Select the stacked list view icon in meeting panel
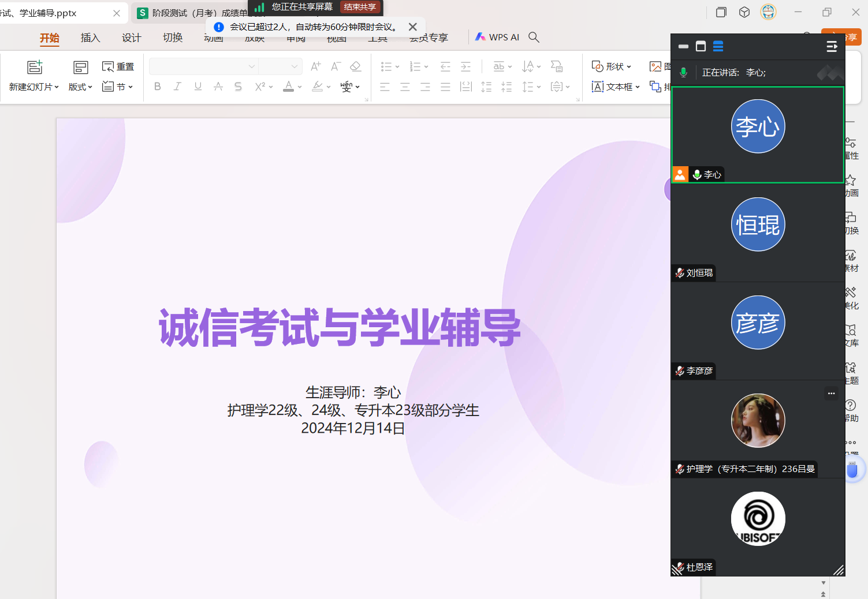This screenshot has width=868, height=599. pos(718,47)
